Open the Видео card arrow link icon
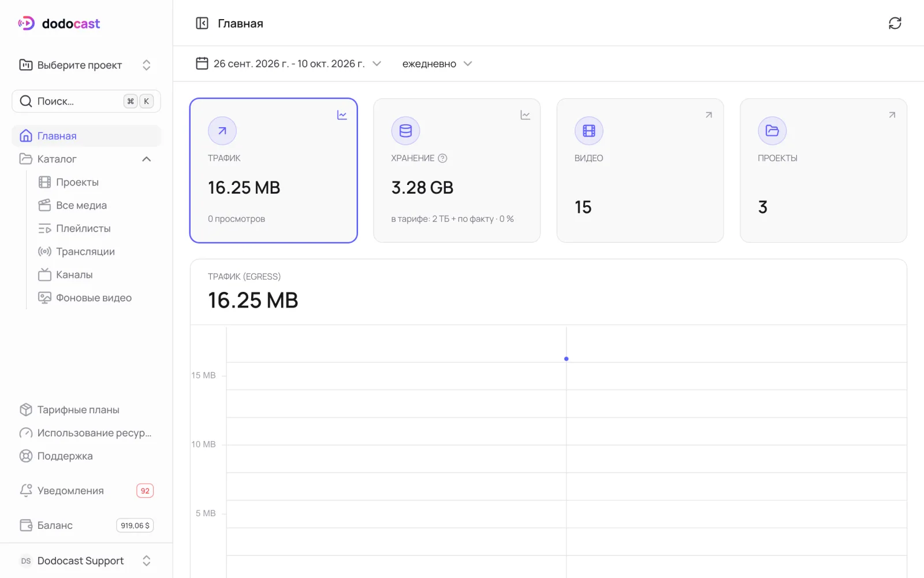Image resolution: width=924 pixels, height=578 pixels. [x=709, y=115]
